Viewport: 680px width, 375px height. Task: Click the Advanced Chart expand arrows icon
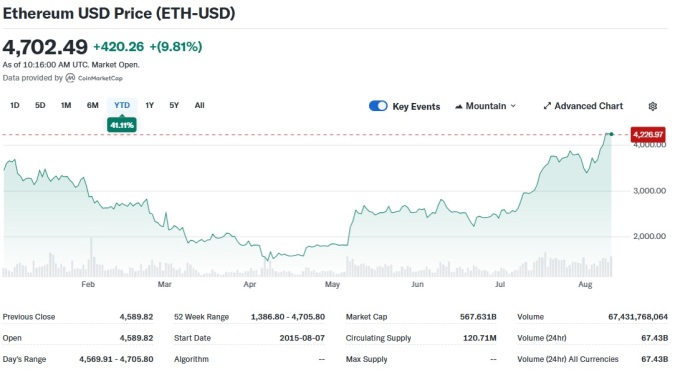coord(547,106)
